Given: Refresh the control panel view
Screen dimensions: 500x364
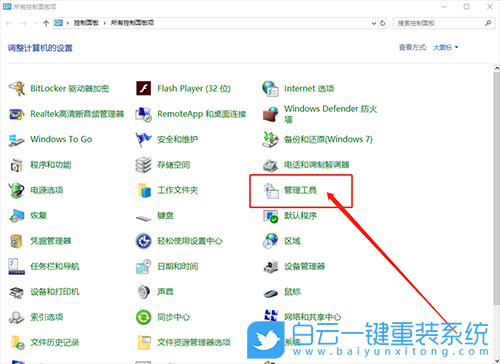Looking at the screenshot, I should pos(383,23).
